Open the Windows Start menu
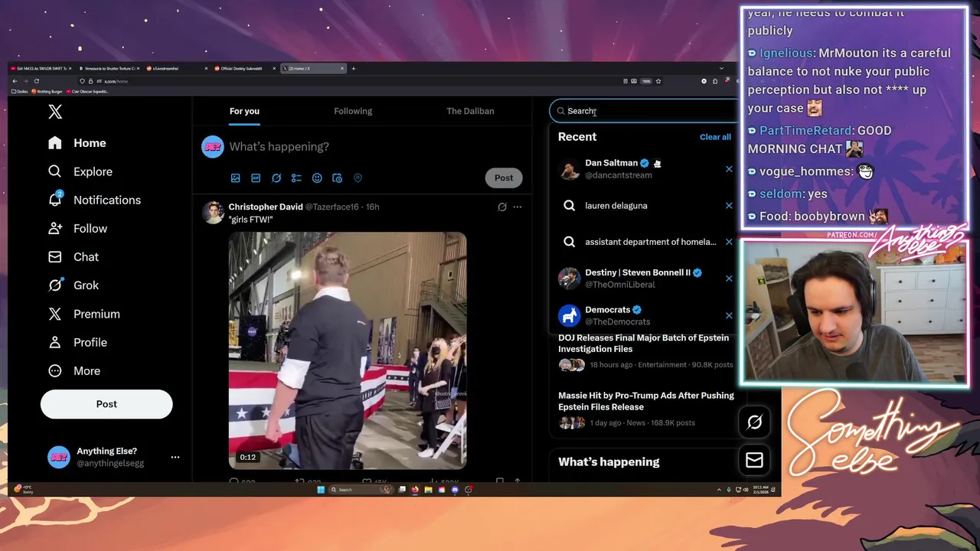The width and height of the screenshot is (980, 551). pyautogui.click(x=321, y=490)
